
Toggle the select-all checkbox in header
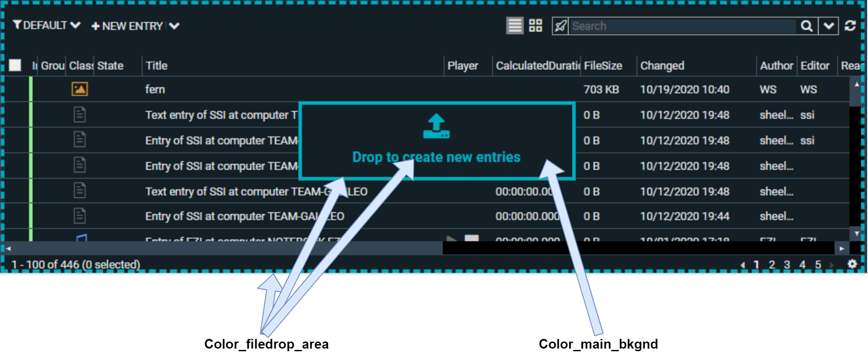[x=15, y=65]
